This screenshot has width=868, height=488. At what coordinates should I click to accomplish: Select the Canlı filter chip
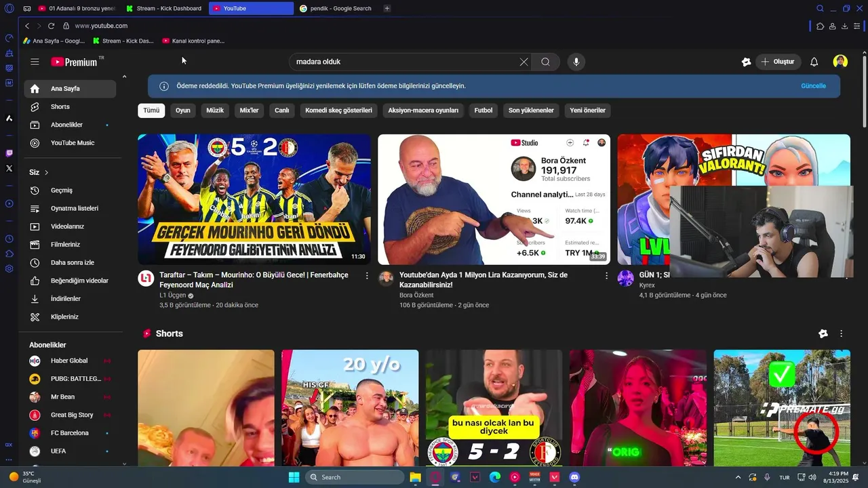(281, 110)
